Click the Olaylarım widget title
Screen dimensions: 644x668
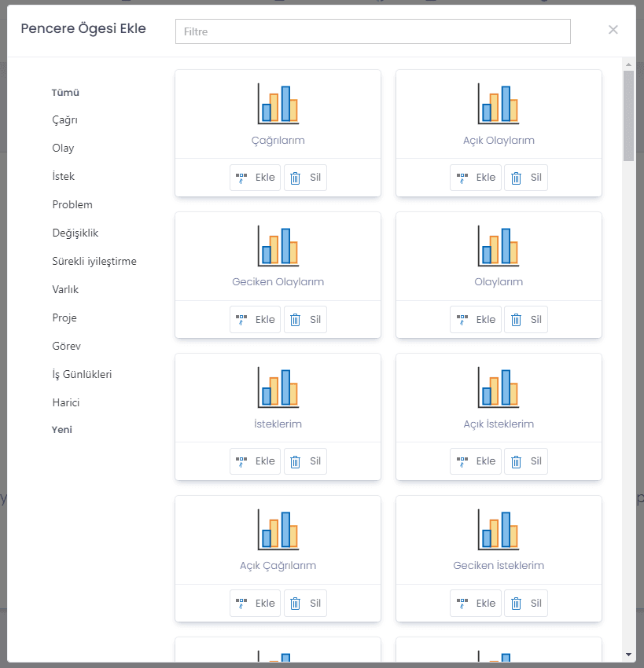coord(499,282)
